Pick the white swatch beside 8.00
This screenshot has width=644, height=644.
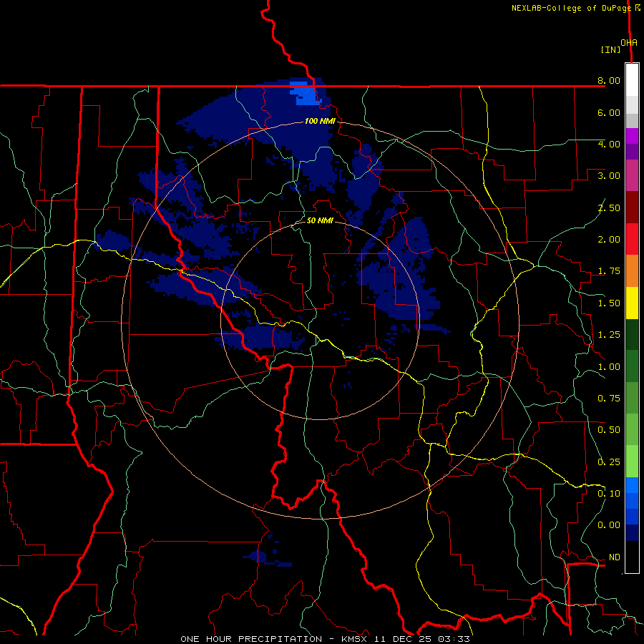[x=632, y=79]
